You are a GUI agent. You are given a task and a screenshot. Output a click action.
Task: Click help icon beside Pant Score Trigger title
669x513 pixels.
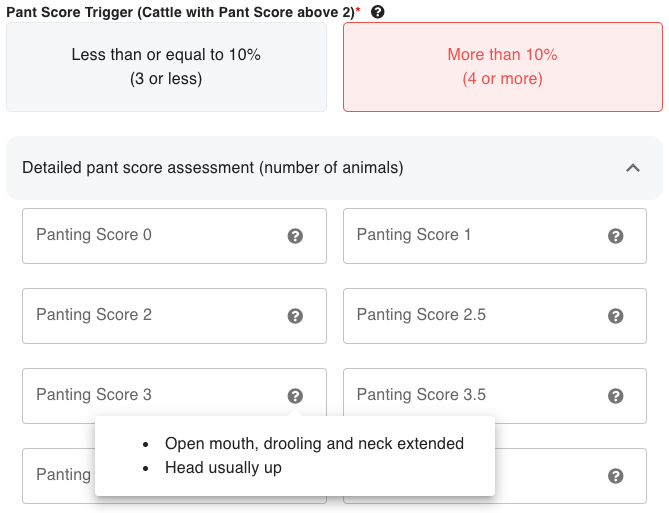coord(377,12)
